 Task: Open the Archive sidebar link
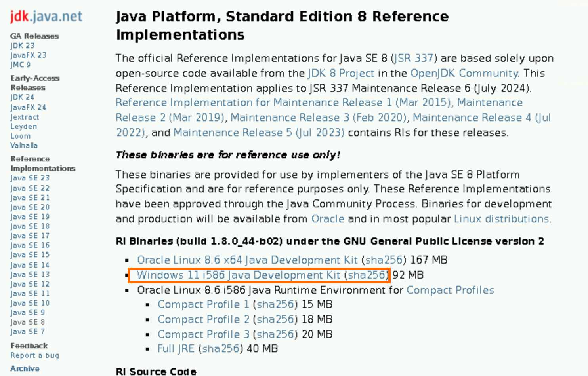pos(25,368)
